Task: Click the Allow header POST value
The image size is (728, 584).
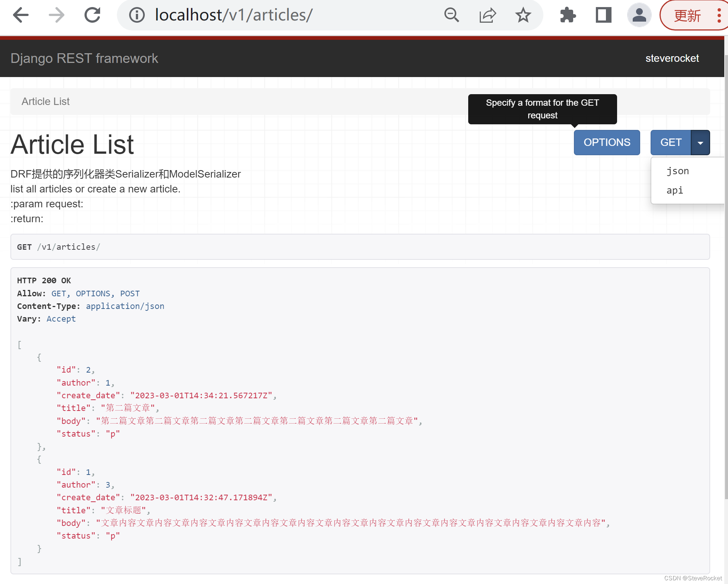Action: pyautogui.click(x=130, y=293)
